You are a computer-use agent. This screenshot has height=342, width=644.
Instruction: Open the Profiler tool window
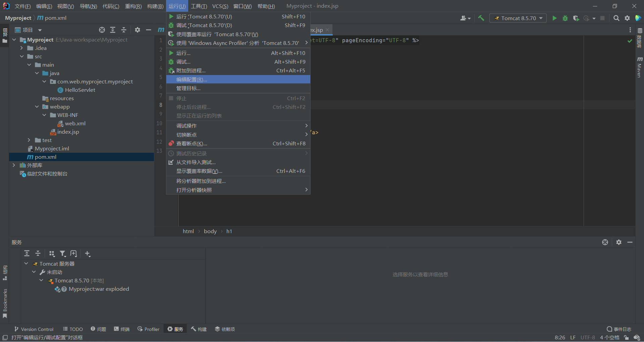tap(148, 329)
